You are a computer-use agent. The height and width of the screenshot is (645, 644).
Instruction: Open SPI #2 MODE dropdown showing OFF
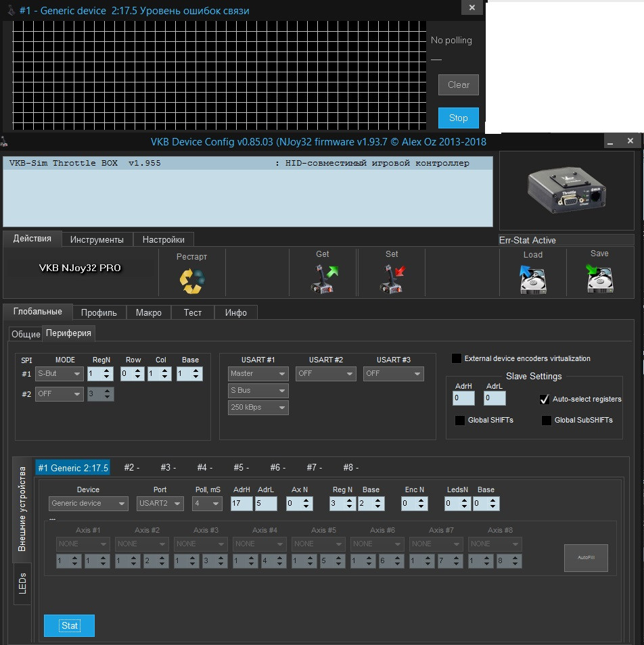click(x=60, y=393)
